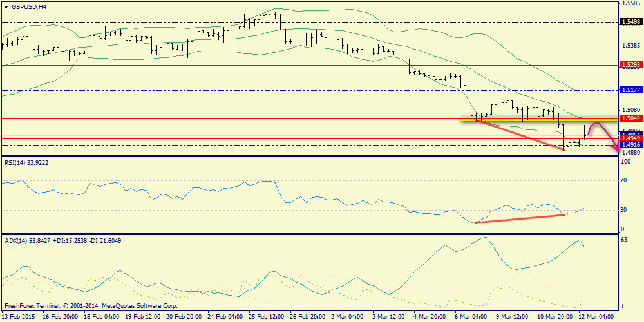Select the red 1.4949 price tag
The image size is (644, 322).
631,138
